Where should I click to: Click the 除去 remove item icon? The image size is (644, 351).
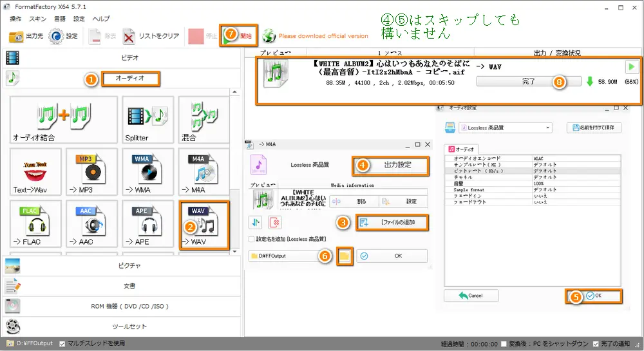[102, 36]
